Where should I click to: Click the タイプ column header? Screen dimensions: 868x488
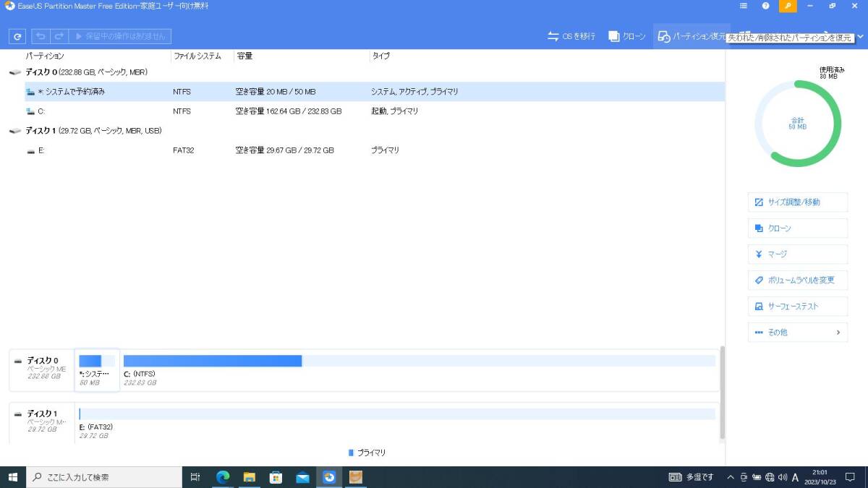(380, 56)
